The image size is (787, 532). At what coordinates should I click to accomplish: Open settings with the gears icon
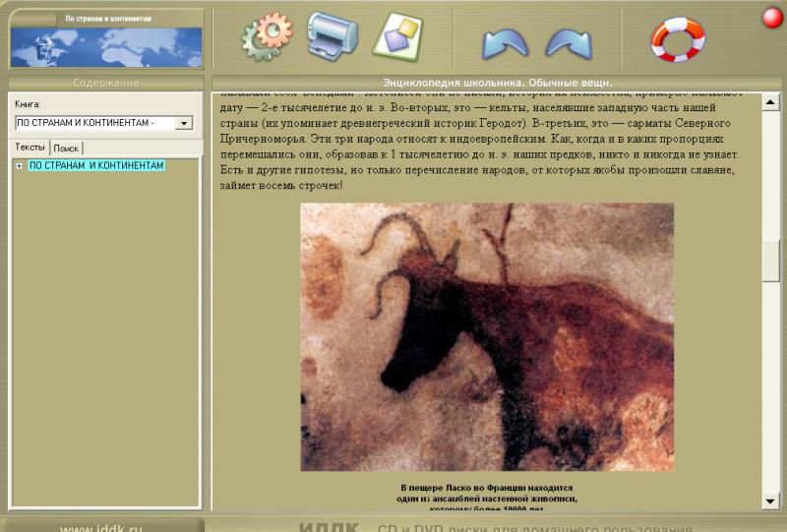click(267, 36)
